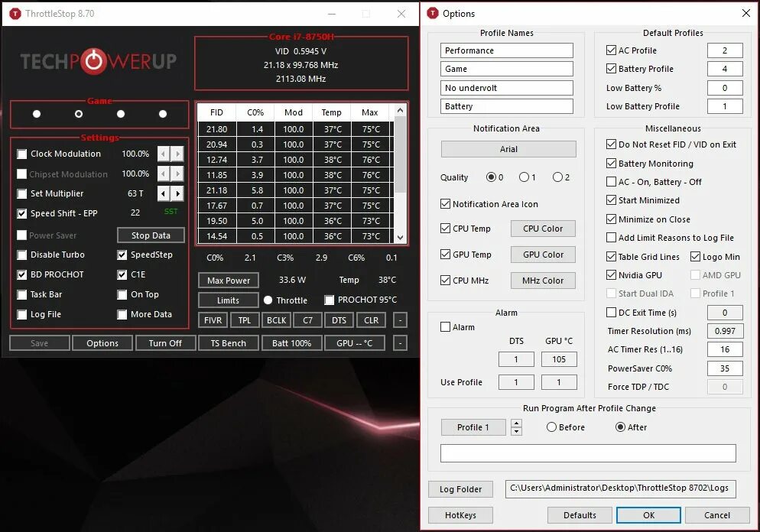Click the AC Timer Res value field

click(725, 349)
